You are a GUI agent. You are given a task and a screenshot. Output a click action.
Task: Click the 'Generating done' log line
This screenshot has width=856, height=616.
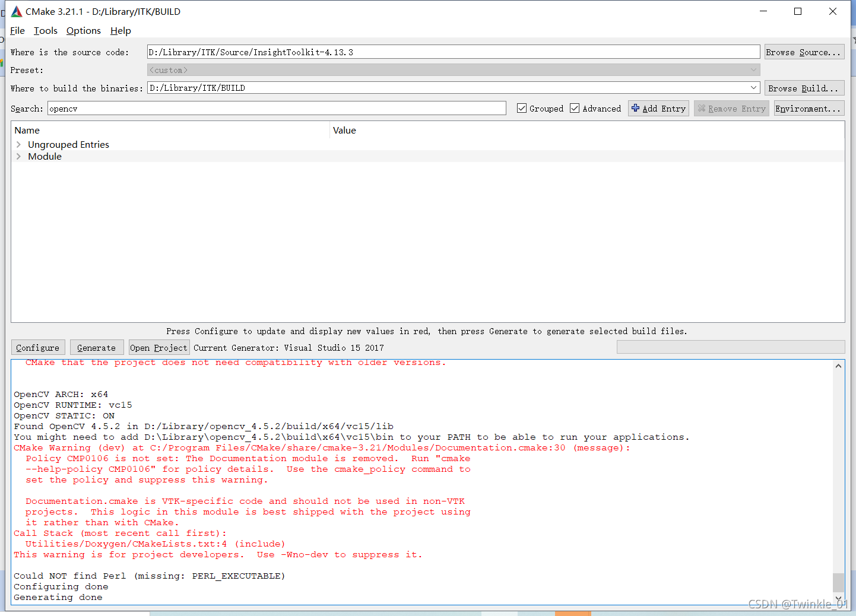58,597
